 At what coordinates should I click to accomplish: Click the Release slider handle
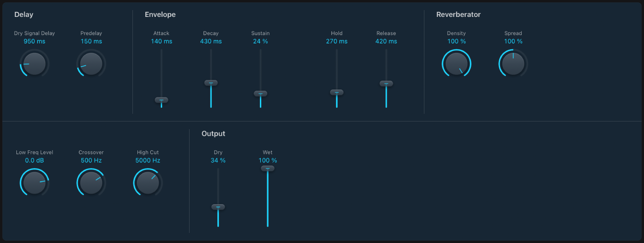tap(386, 84)
